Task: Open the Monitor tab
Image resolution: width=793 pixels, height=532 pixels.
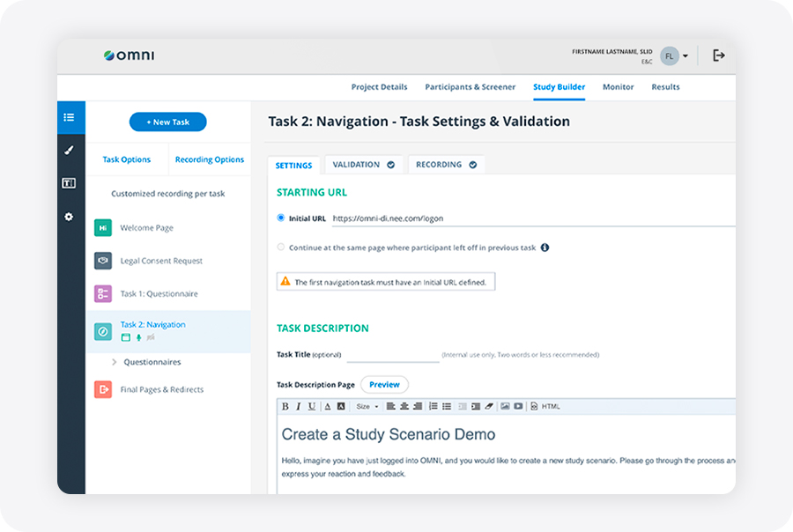Action: [618, 87]
